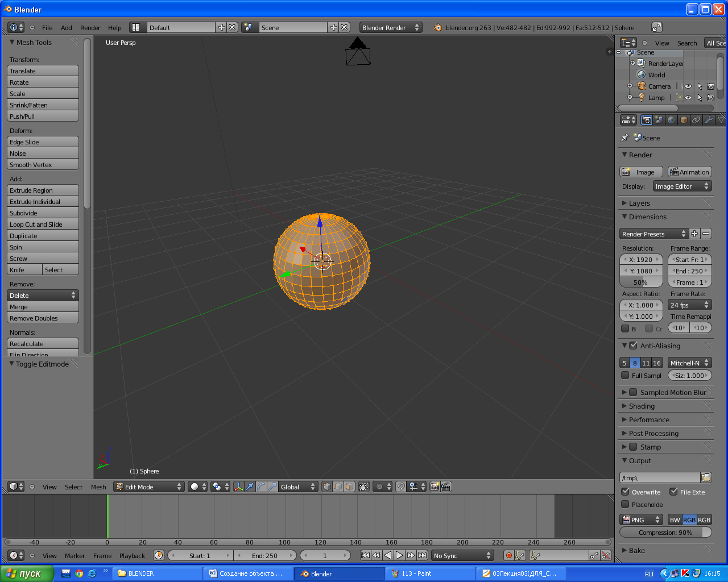
Task: Hide the Camera with its eye icon
Action: [688, 86]
